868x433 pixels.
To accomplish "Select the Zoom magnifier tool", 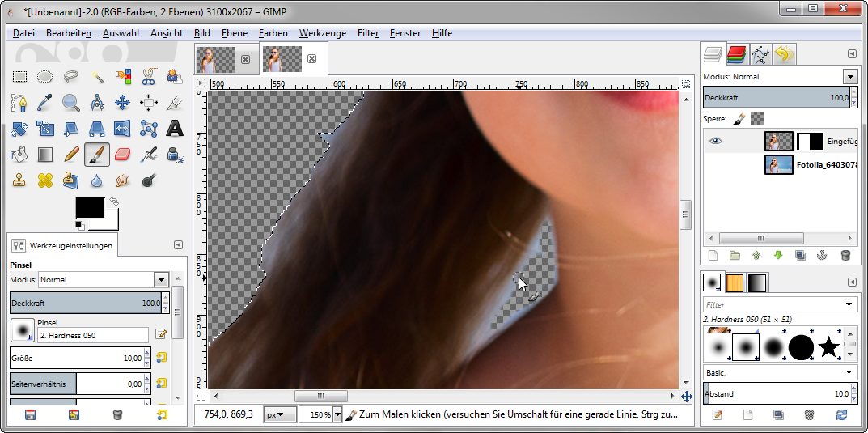I will pyautogui.click(x=71, y=103).
